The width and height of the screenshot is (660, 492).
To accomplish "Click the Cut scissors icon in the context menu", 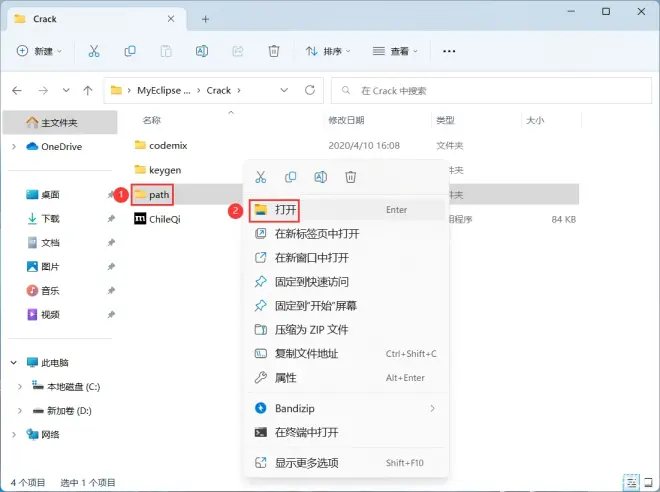I will point(261,177).
